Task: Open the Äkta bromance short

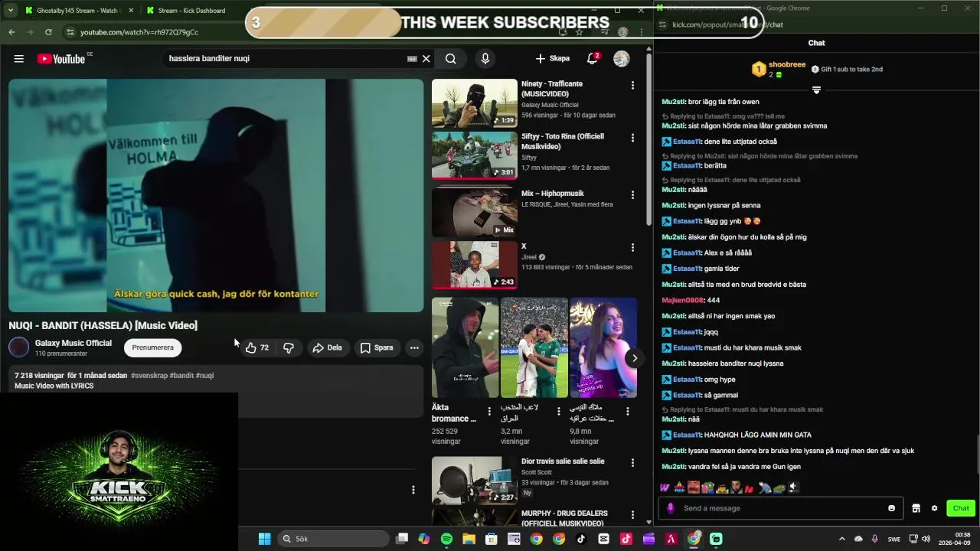Action: tap(465, 347)
